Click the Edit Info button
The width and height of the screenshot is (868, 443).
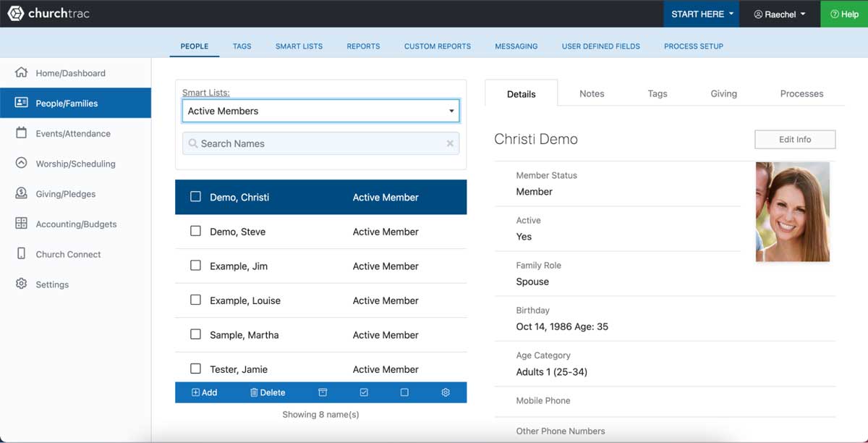[794, 139]
